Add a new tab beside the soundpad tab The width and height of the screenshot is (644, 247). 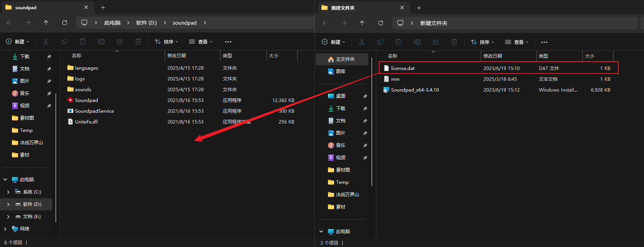(x=103, y=7)
